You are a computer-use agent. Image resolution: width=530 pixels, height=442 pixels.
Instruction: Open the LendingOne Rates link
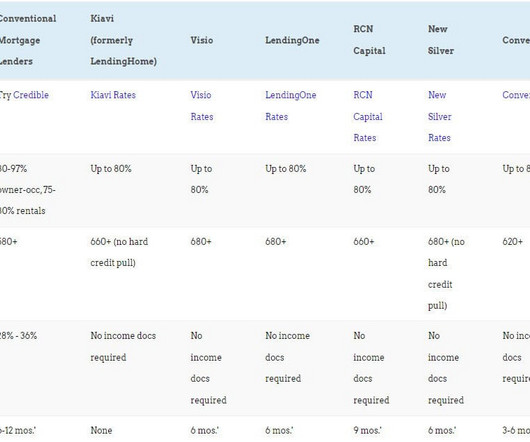coord(291,106)
